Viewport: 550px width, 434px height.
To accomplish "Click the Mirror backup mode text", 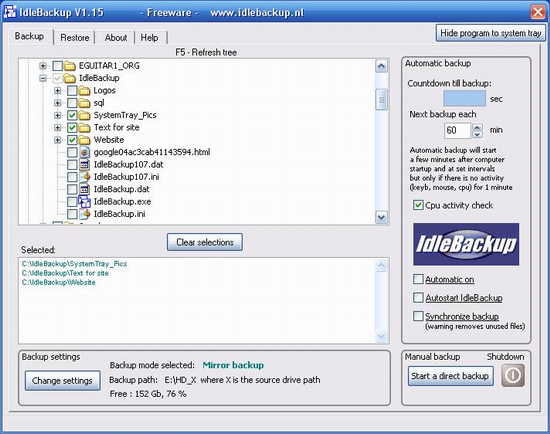I will click(233, 365).
